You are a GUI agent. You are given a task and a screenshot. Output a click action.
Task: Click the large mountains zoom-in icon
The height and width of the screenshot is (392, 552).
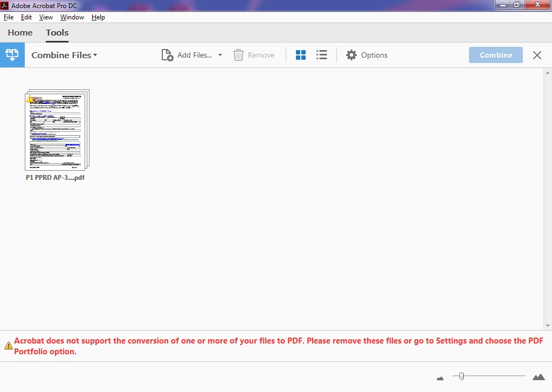point(539,377)
